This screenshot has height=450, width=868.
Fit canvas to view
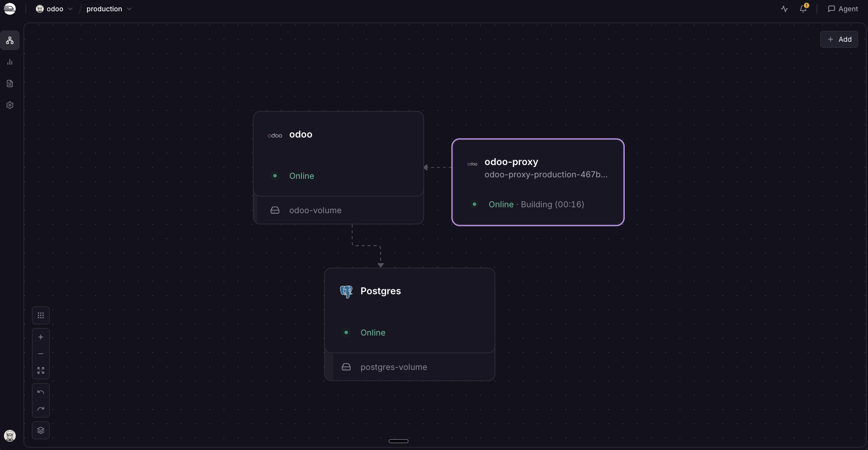[41, 370]
